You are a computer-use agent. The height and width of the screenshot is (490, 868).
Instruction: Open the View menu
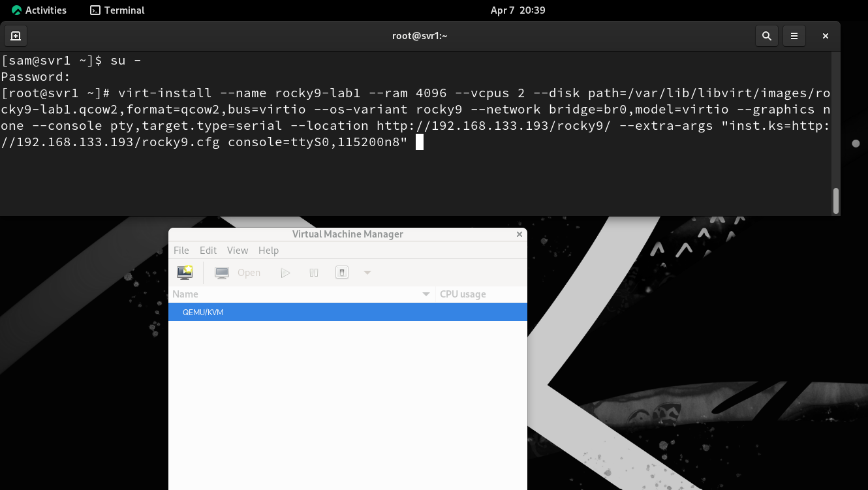click(238, 251)
